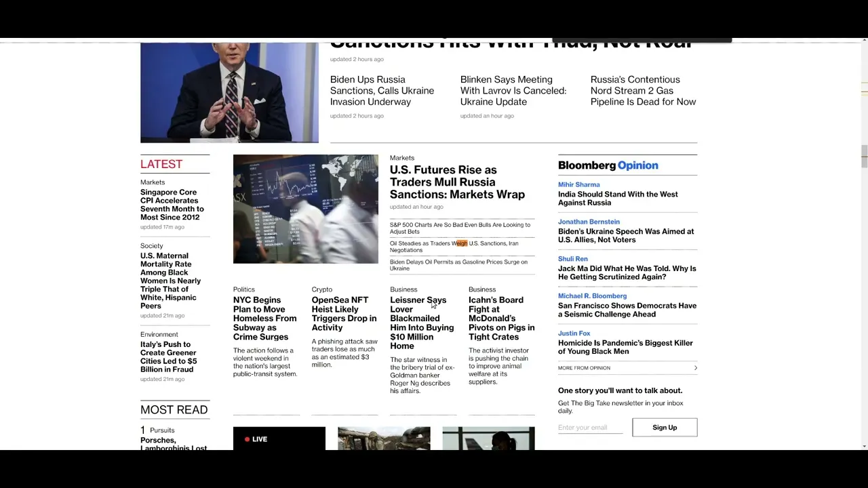This screenshot has width=868, height=488.
Task: Open Shuli Ren author link
Action: (573, 259)
